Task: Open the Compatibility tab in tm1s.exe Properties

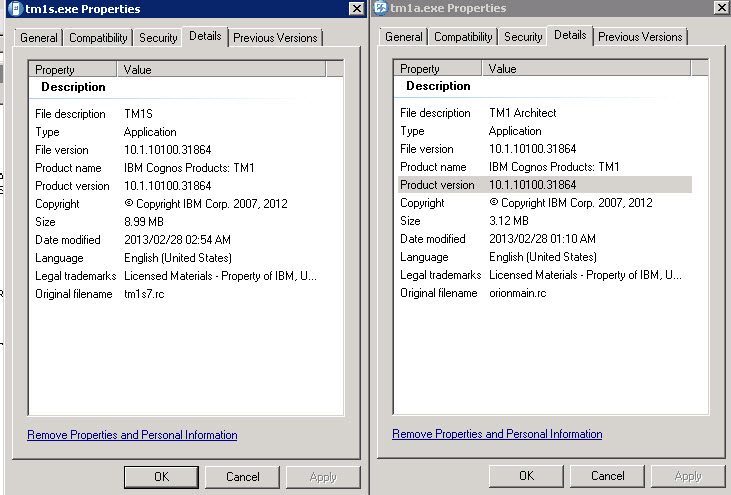Action: click(x=98, y=38)
